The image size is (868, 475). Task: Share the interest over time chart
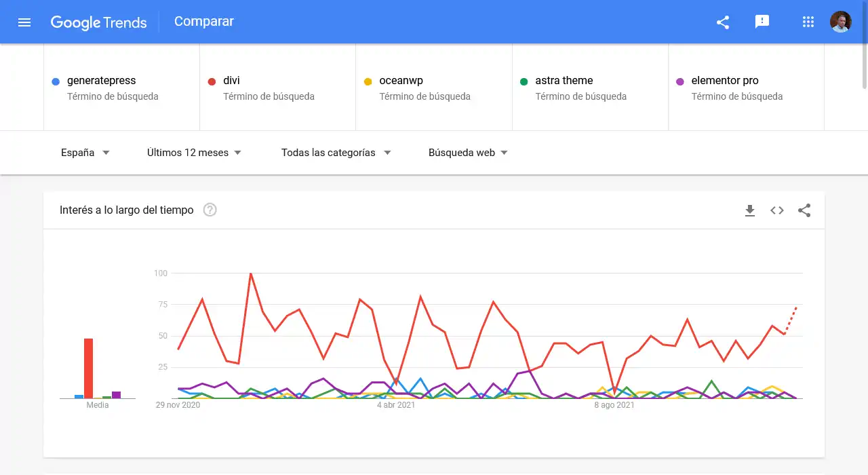(x=804, y=210)
